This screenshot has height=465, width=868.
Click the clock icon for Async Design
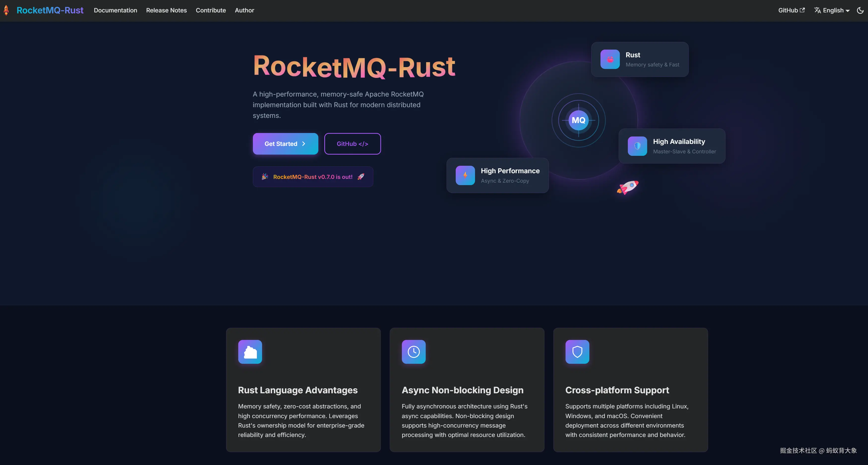(x=414, y=352)
